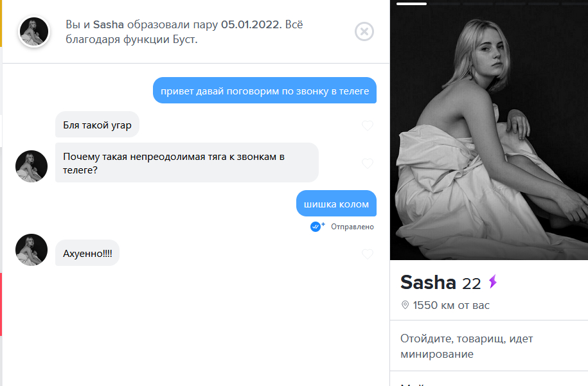The height and width of the screenshot is (386, 588).
Task: Click Sasha's avatar beside "Ахуенно!!!!" message
Action: [x=31, y=250]
